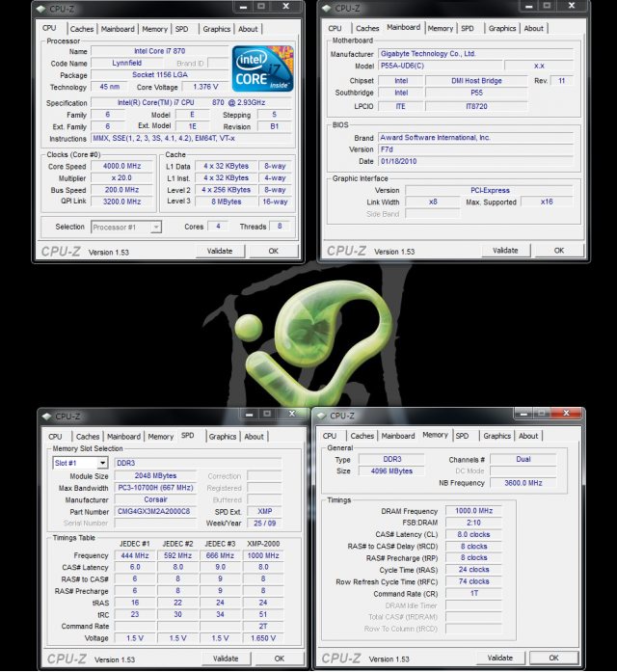The image size is (617, 672).
Task: Click the Core Speed 4000.0 MHz value
Action: [121, 166]
